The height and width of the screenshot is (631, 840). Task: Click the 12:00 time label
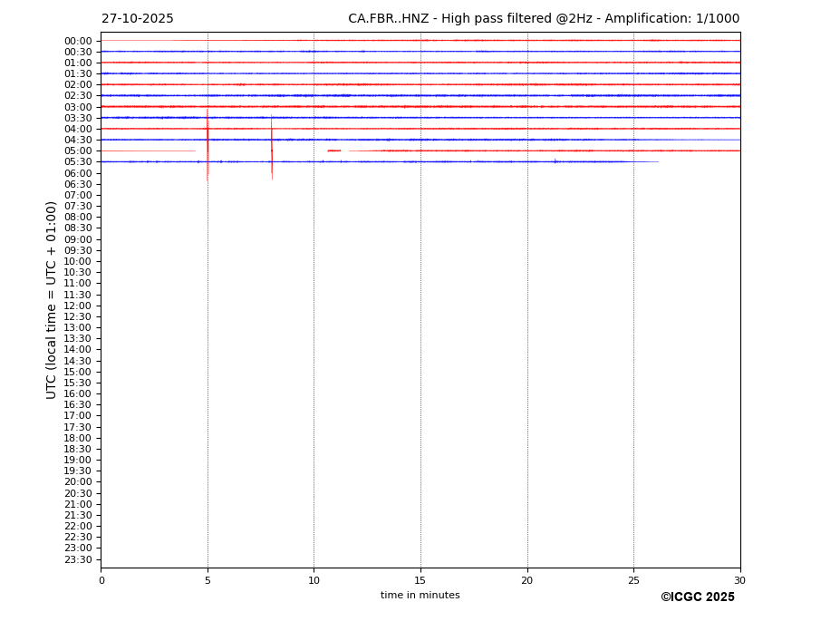tap(78, 306)
